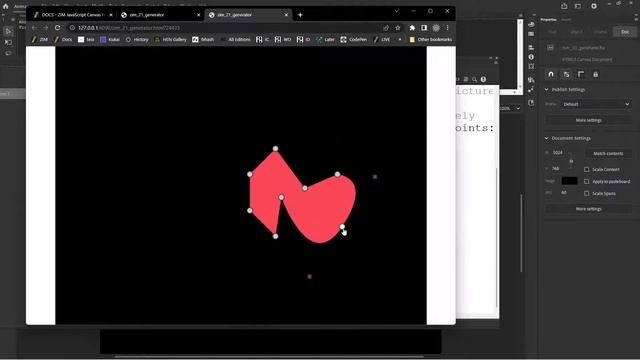Select the Doc tab in Properties
This screenshot has height=360, width=640.
coord(625,32)
